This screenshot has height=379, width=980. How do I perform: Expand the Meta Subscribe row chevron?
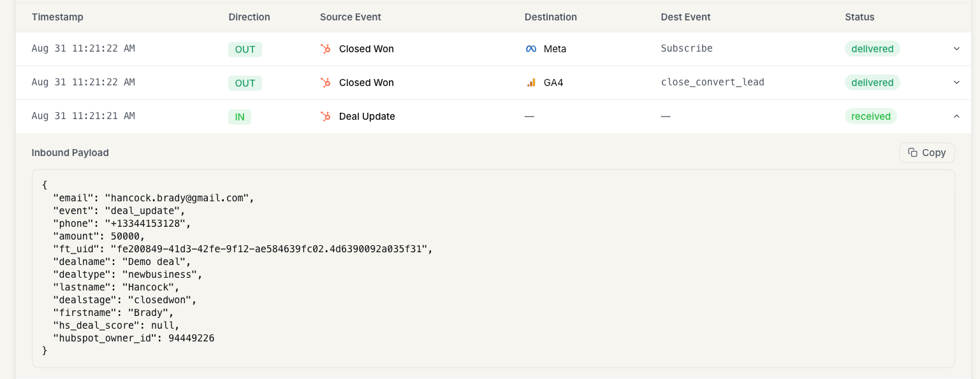click(x=956, y=48)
